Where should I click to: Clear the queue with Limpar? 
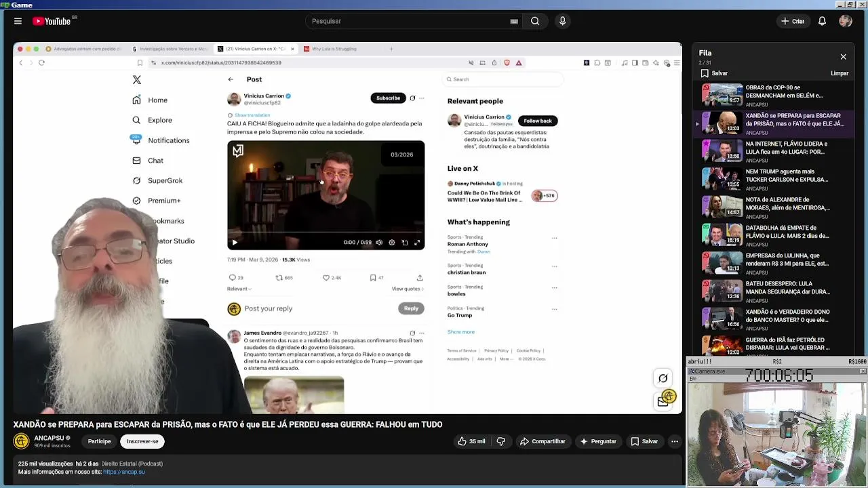click(x=840, y=73)
